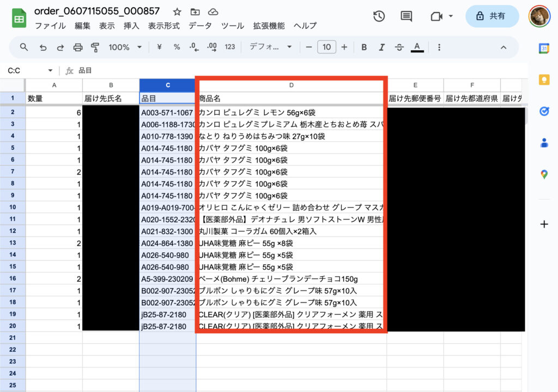Decrease font size with minus button
Image resolution: width=558 pixels, height=392 pixels.
tap(309, 47)
